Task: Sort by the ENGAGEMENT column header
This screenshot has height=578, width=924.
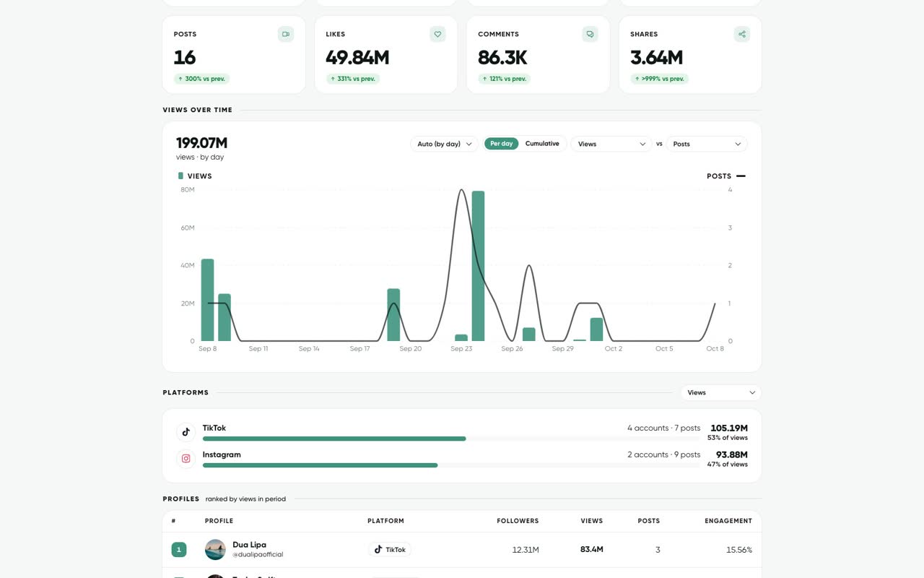Action: (728, 521)
